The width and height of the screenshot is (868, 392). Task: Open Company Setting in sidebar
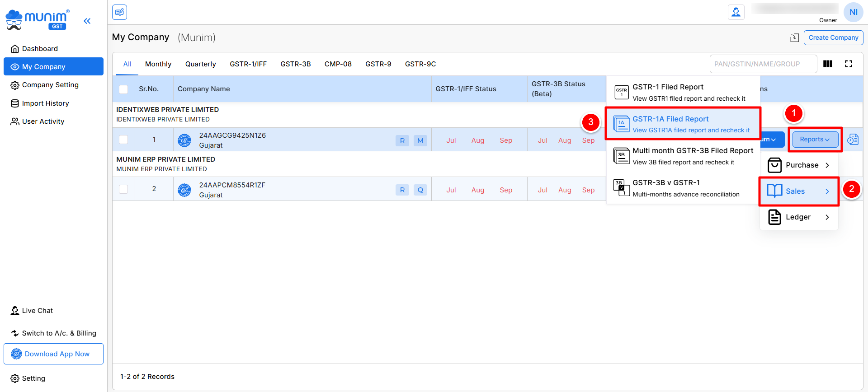[53, 85]
